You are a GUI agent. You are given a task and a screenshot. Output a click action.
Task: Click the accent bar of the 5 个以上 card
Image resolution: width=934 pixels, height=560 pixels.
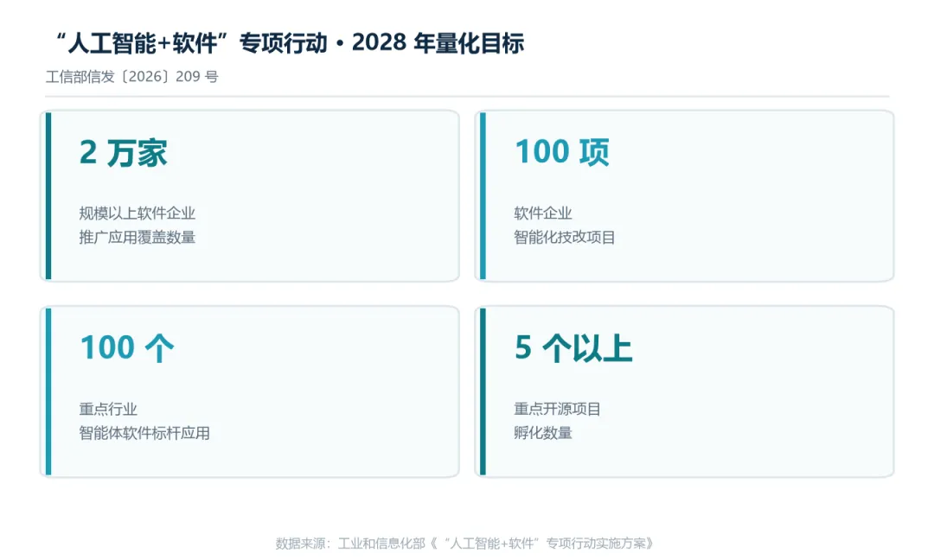483,391
